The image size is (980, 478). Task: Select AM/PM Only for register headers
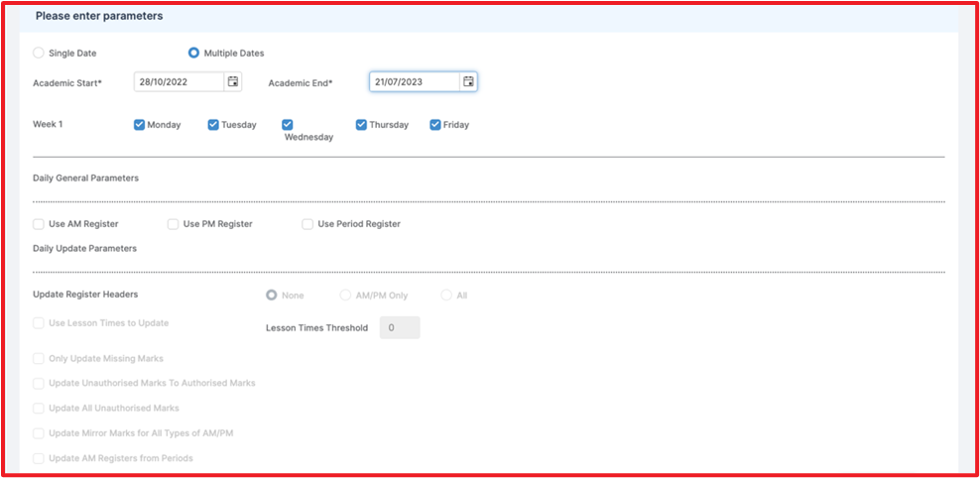pos(345,295)
